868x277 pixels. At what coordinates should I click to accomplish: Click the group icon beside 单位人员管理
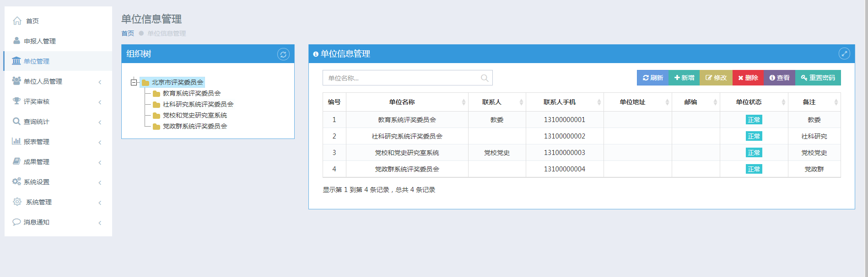click(x=16, y=81)
